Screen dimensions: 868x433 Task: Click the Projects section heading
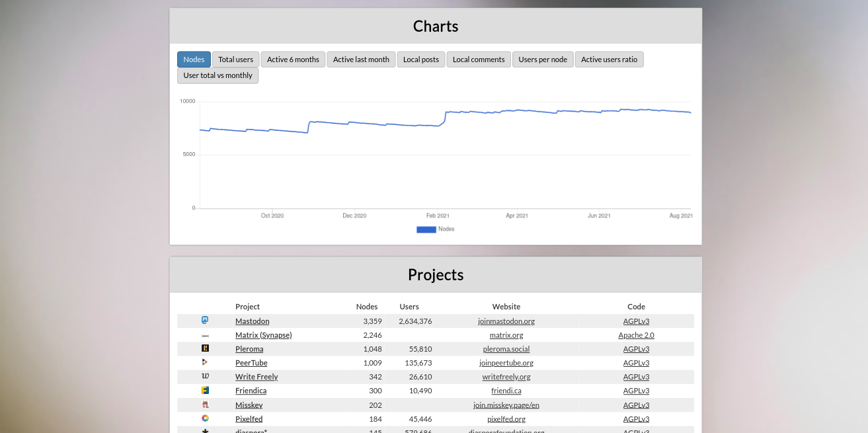[x=436, y=274]
